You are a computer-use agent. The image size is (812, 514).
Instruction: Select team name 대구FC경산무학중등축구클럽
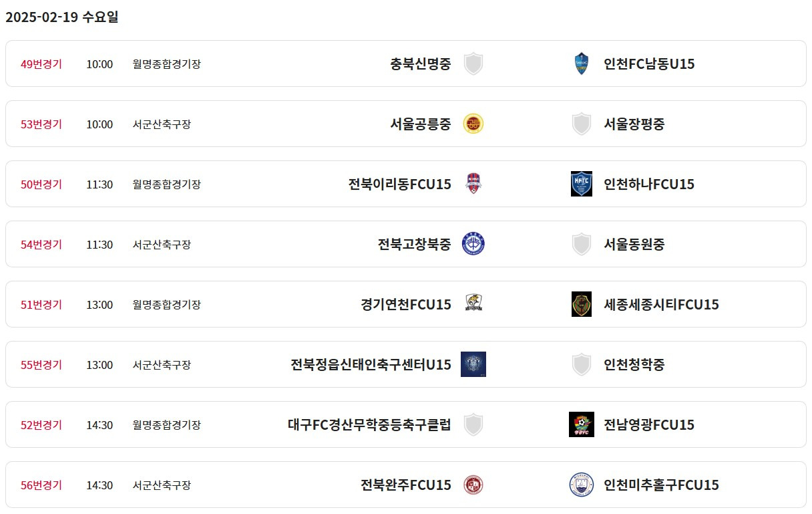(369, 425)
